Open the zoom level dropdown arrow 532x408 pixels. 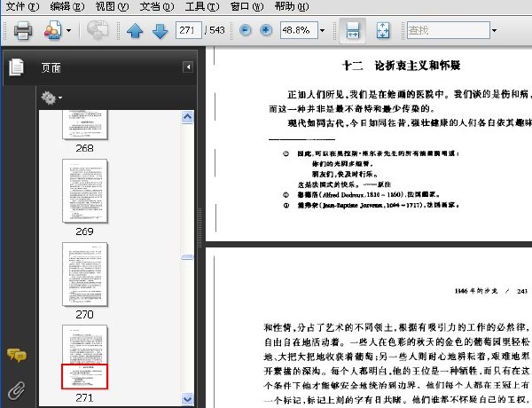coord(323,30)
